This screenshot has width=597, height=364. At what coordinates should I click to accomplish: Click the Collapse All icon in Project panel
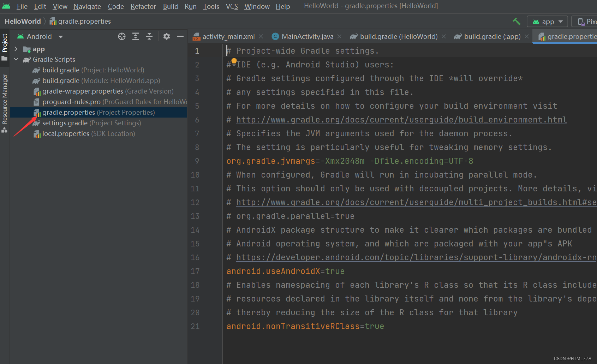(x=149, y=36)
